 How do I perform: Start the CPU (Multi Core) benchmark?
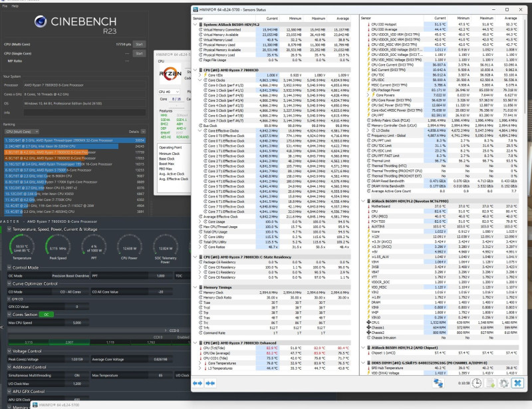pyautogui.click(x=139, y=44)
